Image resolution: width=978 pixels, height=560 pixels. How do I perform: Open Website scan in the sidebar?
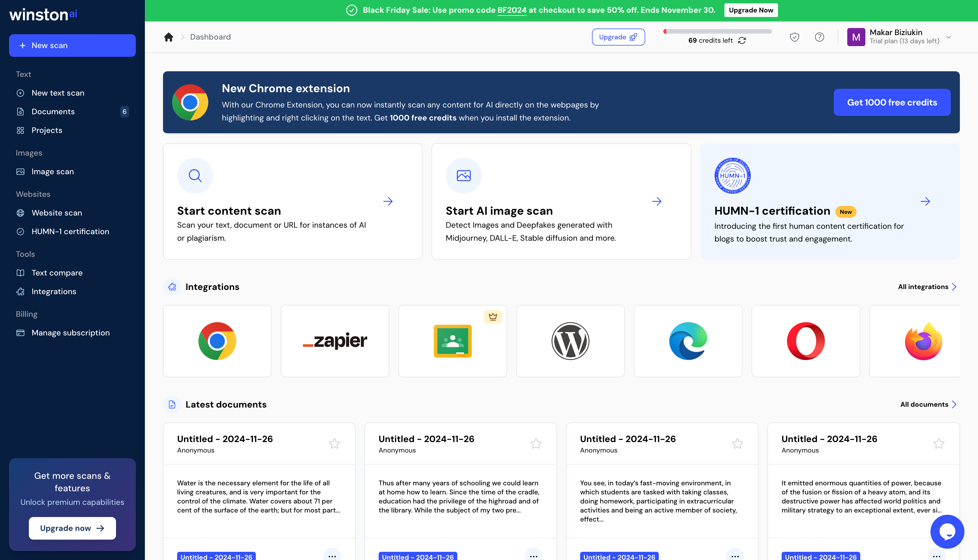pyautogui.click(x=72, y=213)
